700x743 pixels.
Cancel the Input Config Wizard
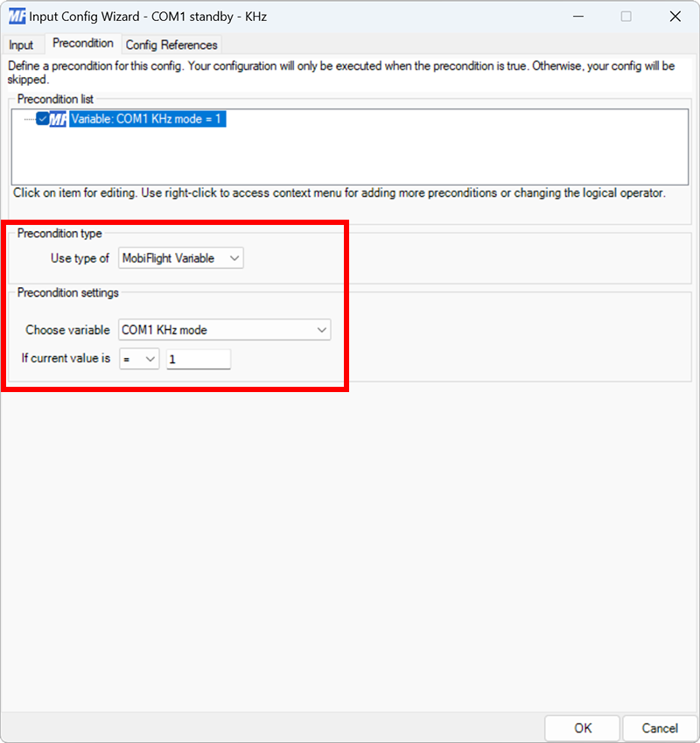tap(659, 727)
